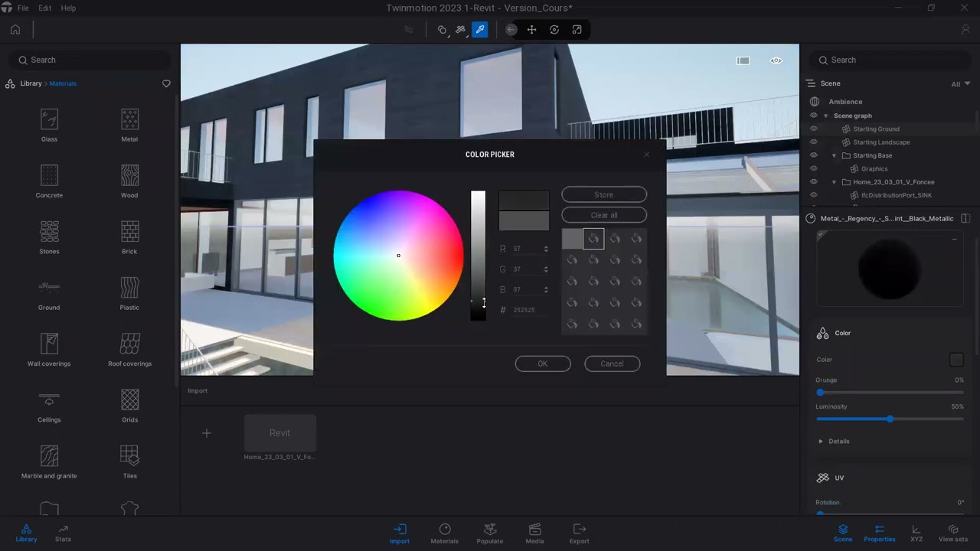
Task: Click the R value stepper arrows
Action: click(546, 249)
